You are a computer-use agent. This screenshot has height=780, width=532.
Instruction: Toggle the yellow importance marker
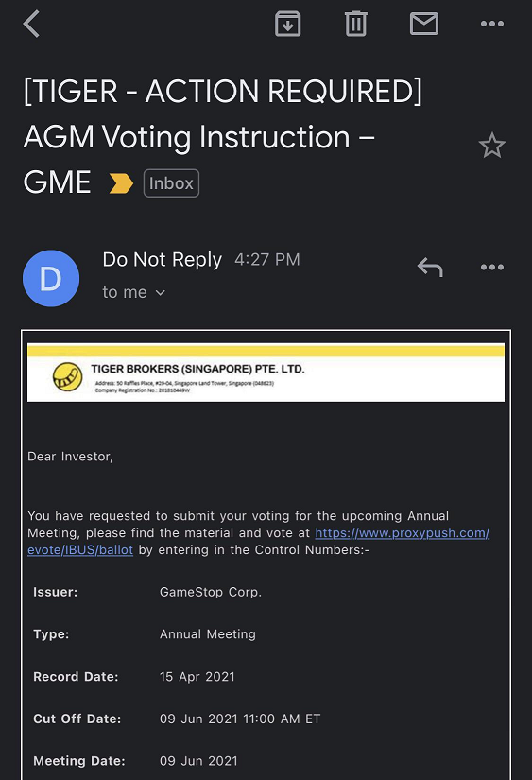121,183
